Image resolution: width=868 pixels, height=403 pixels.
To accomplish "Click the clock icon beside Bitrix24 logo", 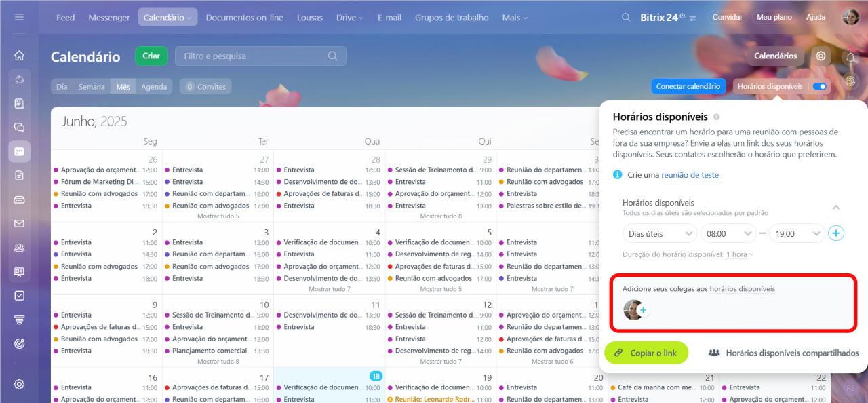I will (682, 16).
